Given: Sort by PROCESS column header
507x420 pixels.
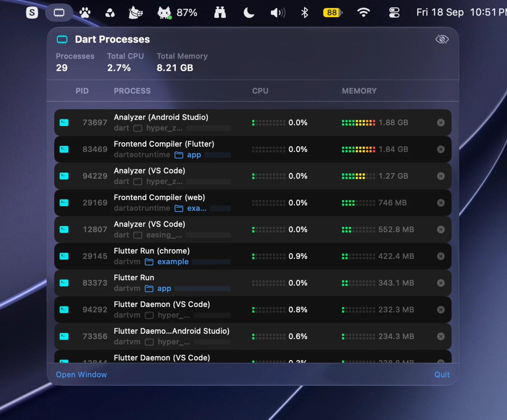Looking at the screenshot, I should (x=132, y=91).
